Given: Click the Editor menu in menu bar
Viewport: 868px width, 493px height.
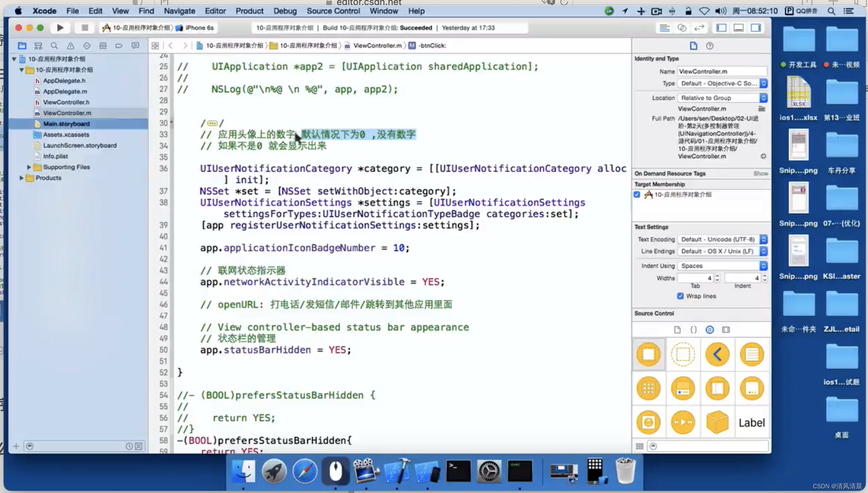Looking at the screenshot, I should pos(214,11).
